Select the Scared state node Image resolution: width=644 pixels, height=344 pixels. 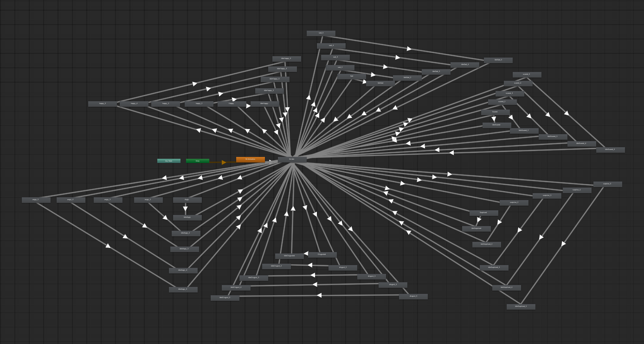coord(496,112)
